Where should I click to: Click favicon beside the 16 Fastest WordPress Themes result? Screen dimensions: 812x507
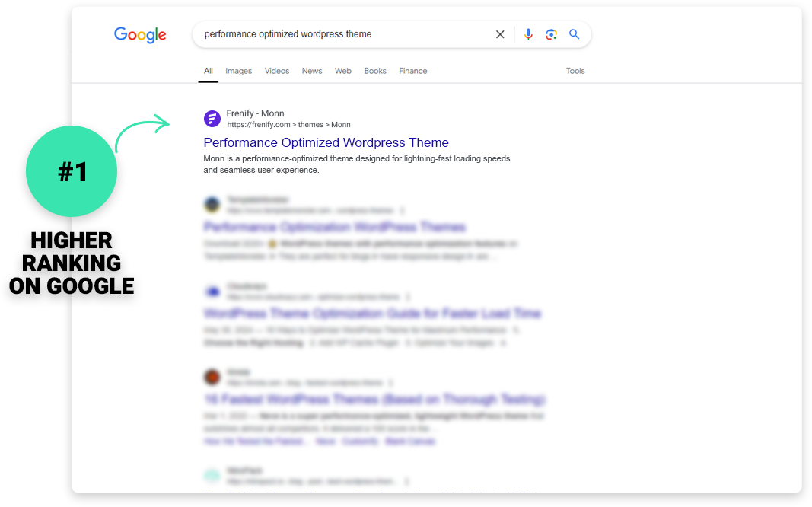pyautogui.click(x=212, y=377)
